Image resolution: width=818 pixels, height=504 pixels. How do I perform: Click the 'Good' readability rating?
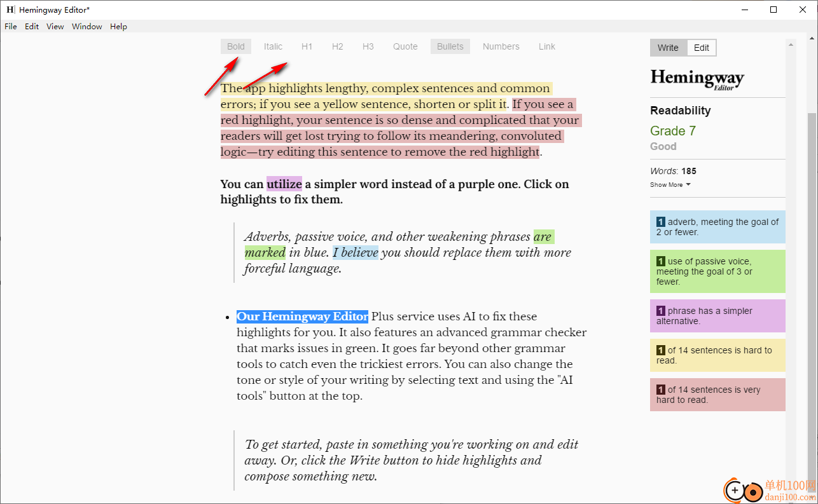click(663, 146)
